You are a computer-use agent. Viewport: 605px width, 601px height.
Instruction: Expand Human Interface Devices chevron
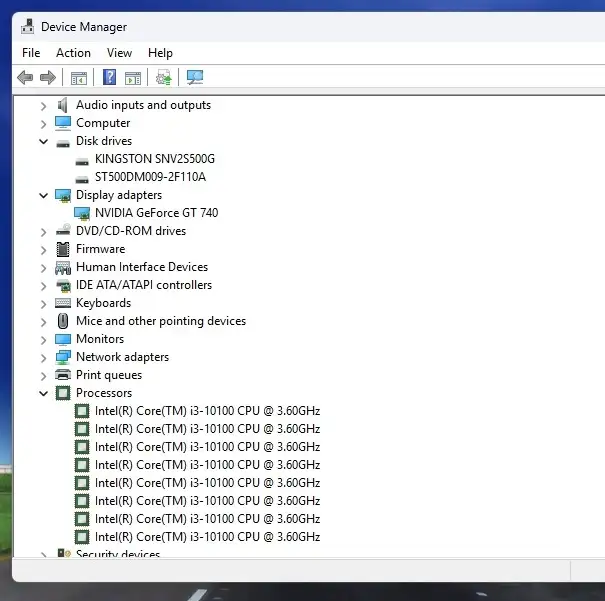pos(44,268)
